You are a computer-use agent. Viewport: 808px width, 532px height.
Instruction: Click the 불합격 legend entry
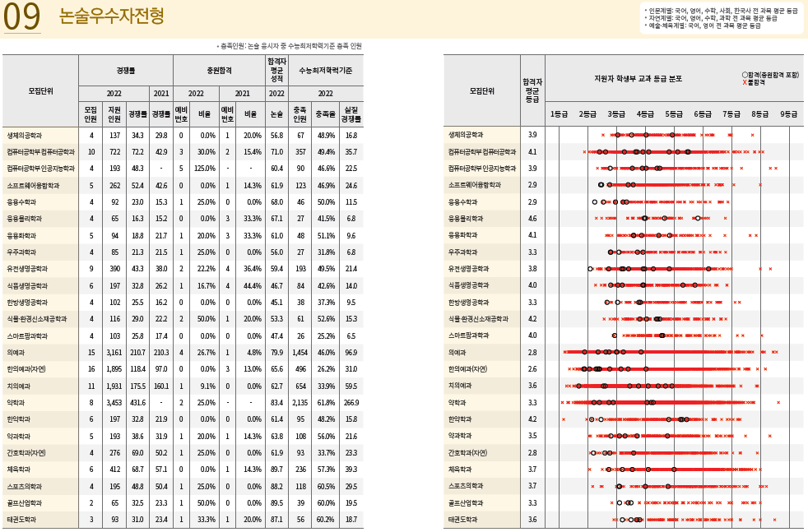[754, 82]
